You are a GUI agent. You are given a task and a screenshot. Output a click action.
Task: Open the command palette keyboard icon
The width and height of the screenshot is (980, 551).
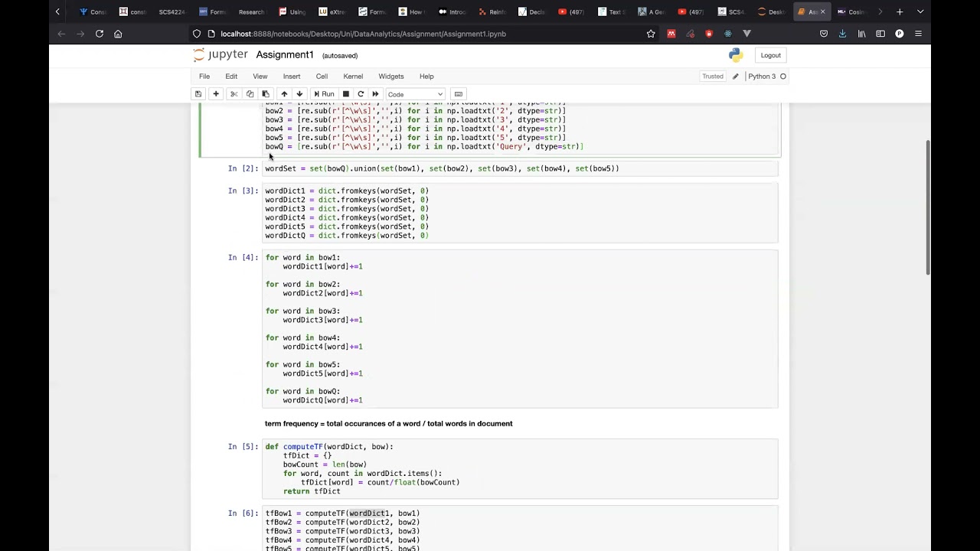tap(459, 94)
